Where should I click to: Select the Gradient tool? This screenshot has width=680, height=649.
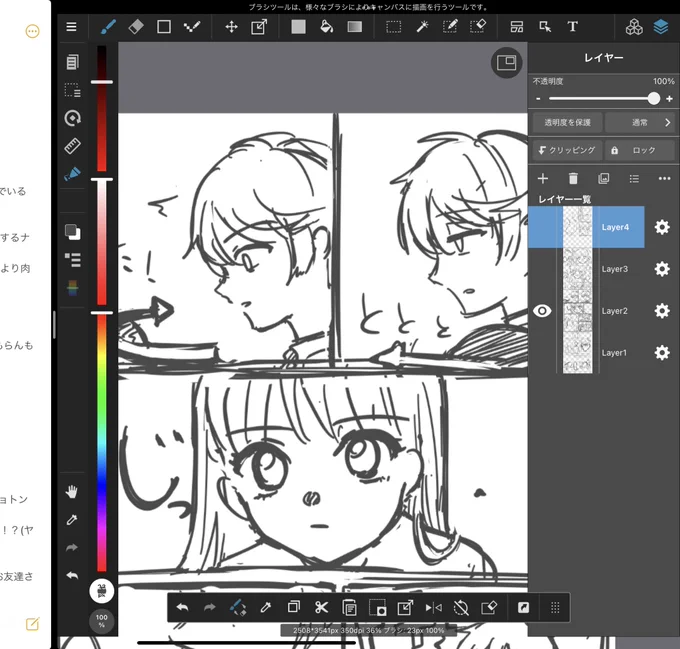(x=355, y=27)
